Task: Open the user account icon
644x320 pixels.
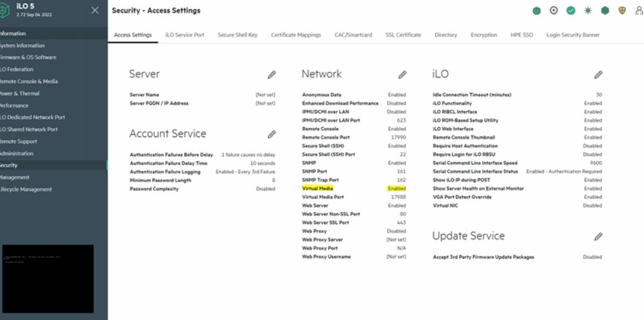Action: pyautogui.click(x=639, y=11)
